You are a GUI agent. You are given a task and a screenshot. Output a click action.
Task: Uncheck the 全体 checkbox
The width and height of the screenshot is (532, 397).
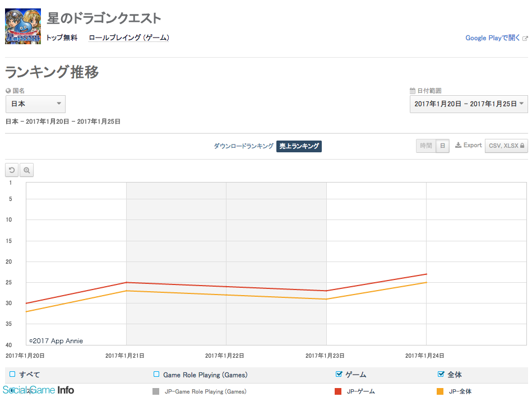click(441, 374)
